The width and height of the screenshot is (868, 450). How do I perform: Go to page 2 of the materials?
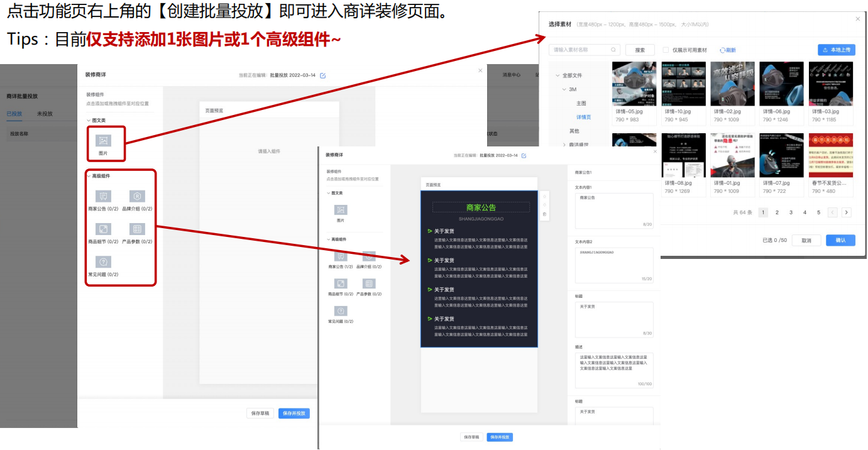click(777, 212)
